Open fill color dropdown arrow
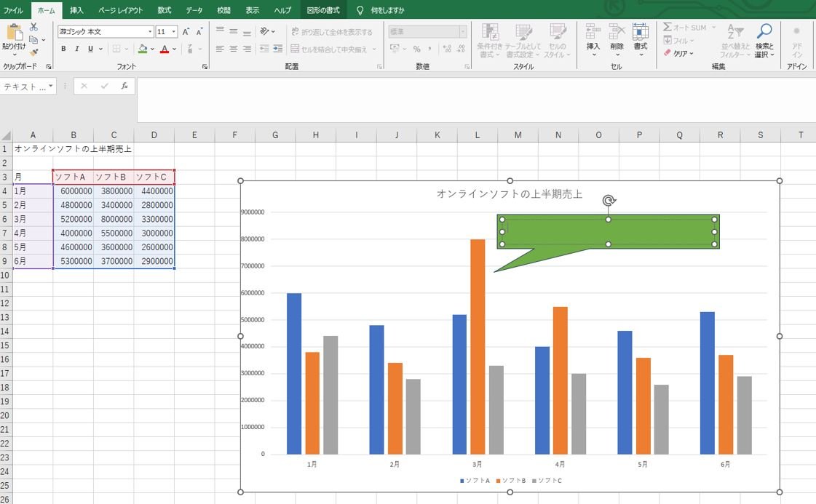Viewport: 816px width, 504px height. [152, 49]
